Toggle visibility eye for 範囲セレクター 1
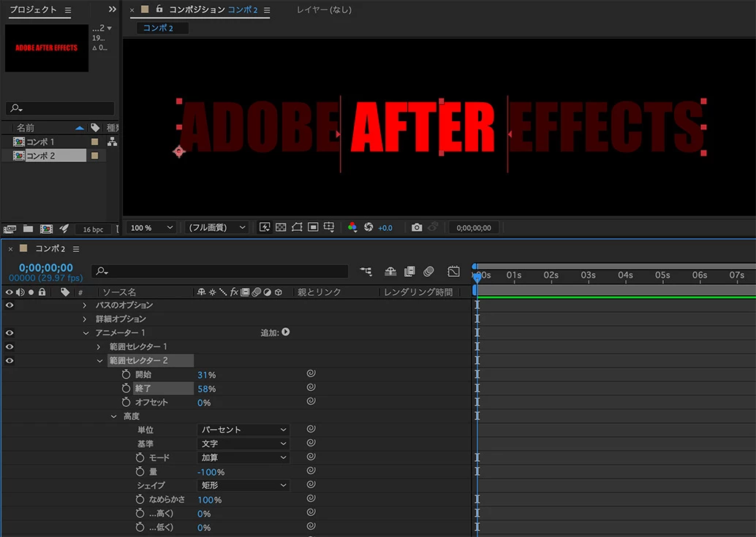Screen dimensions: 756x537 10,347
